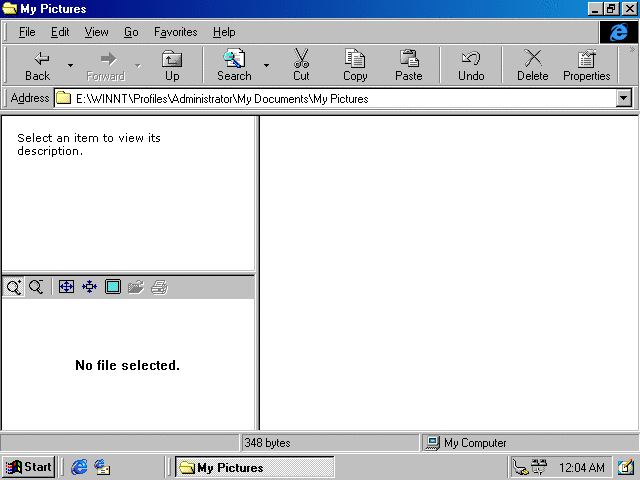Open the Properties toolbar button
Image resolution: width=640 pixels, height=480 pixels.
[587, 65]
